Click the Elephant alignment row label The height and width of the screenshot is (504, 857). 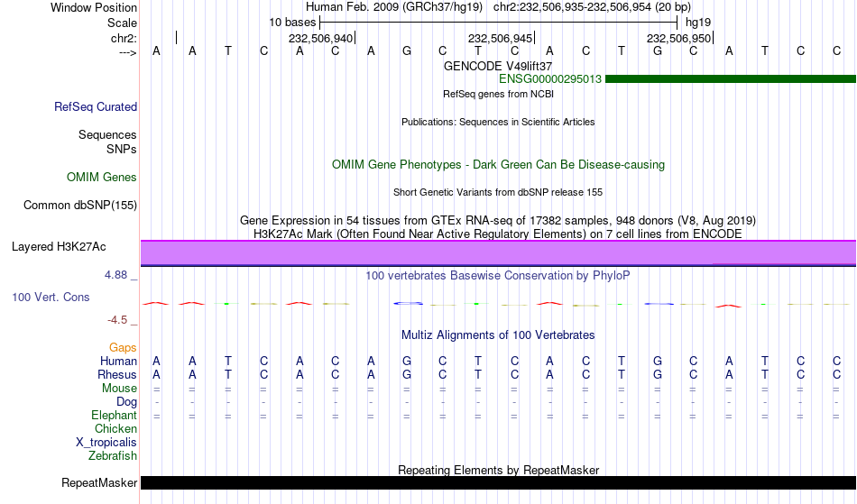click(114, 416)
